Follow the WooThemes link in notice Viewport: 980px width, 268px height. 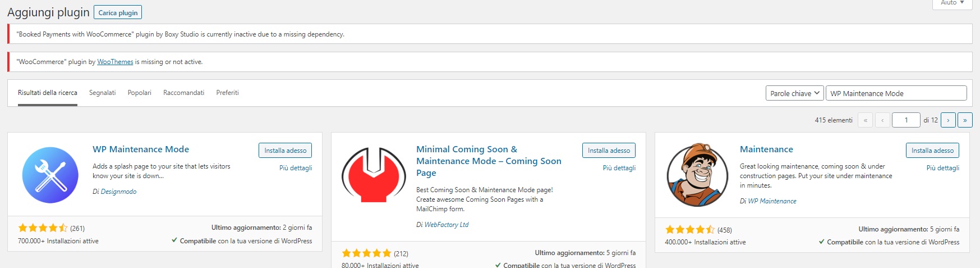point(115,62)
